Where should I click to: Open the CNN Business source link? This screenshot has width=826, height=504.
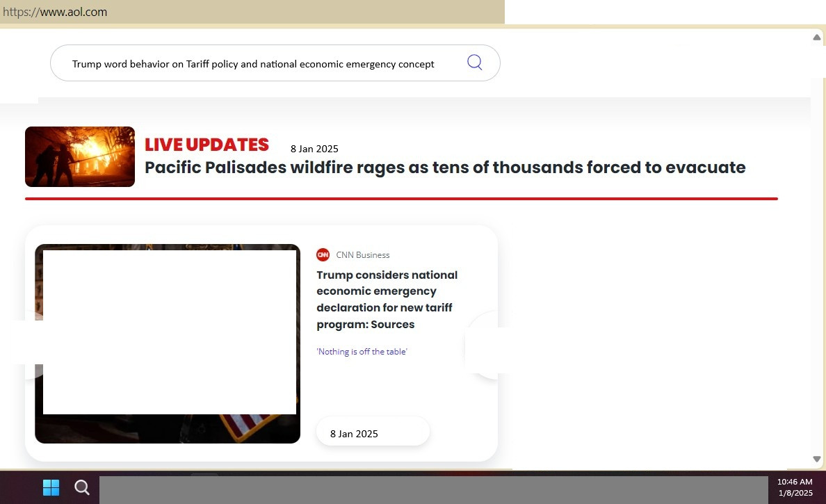point(363,255)
